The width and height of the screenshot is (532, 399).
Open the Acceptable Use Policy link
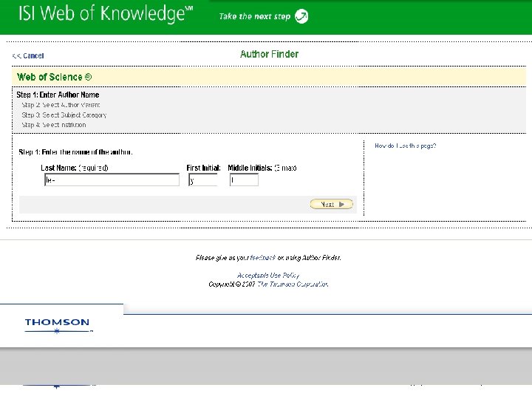coord(268,275)
